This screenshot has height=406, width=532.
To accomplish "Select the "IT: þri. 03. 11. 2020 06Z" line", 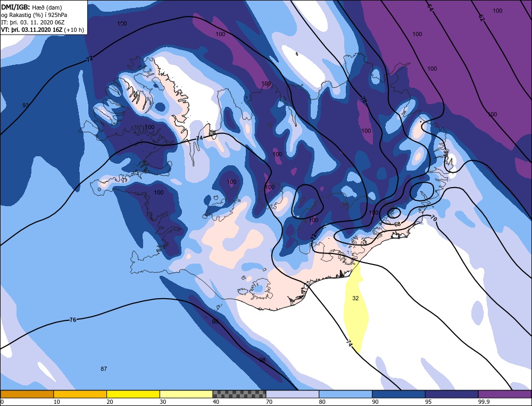I will (32, 22).
